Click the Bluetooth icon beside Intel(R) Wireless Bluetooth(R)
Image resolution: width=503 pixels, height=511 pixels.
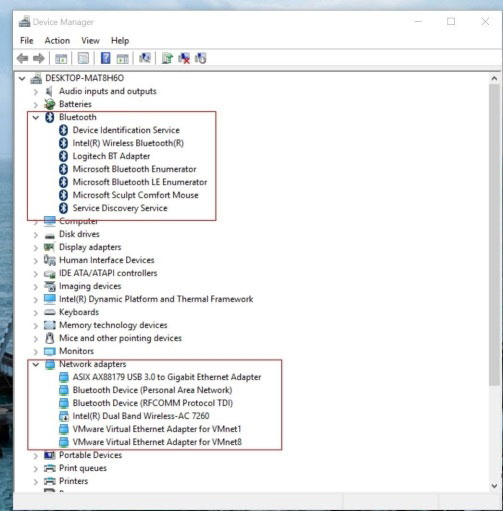pos(63,143)
